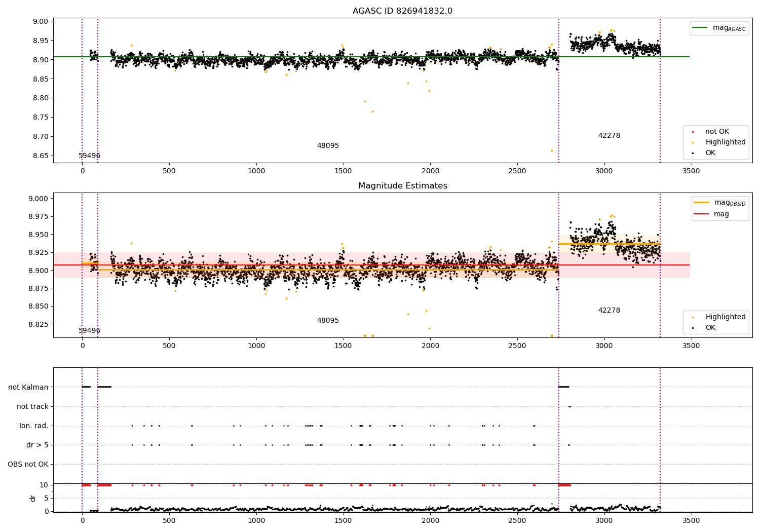Click the "9.000" y-axis tick label

[40, 199]
